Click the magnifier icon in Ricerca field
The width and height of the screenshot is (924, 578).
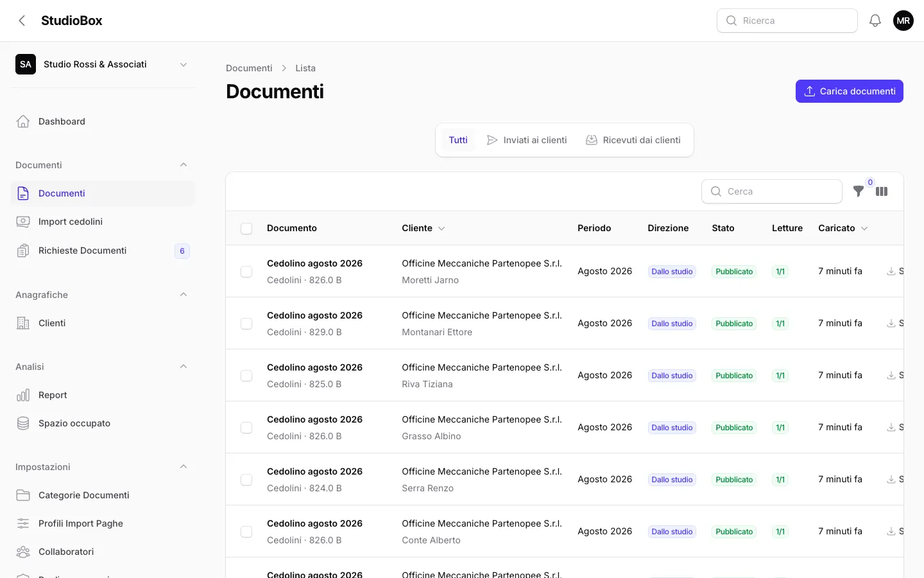coord(732,21)
